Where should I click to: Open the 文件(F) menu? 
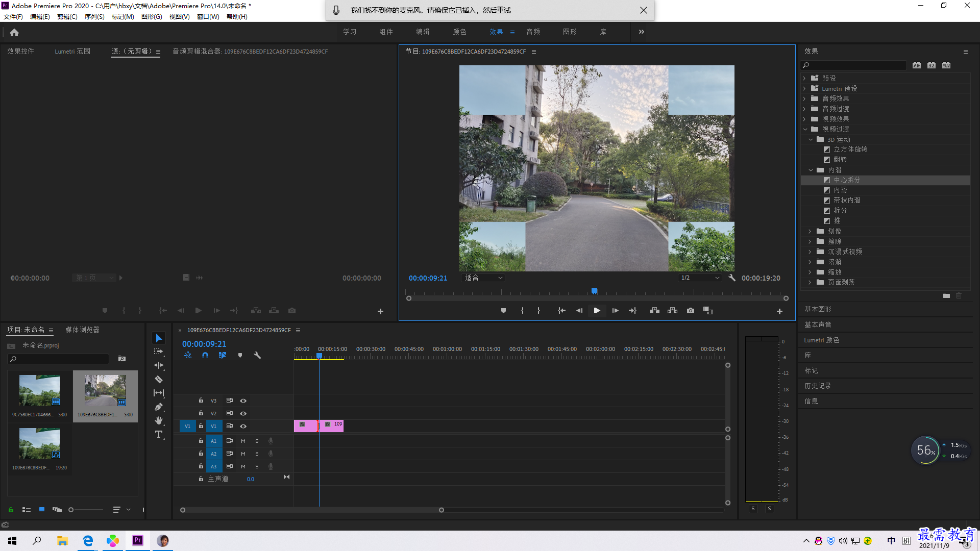click(x=13, y=17)
